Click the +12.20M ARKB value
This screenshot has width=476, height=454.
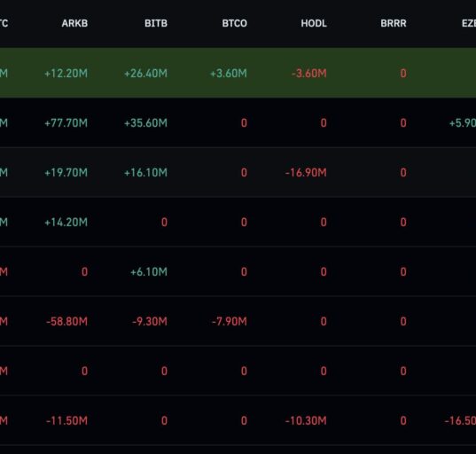pyautogui.click(x=66, y=74)
